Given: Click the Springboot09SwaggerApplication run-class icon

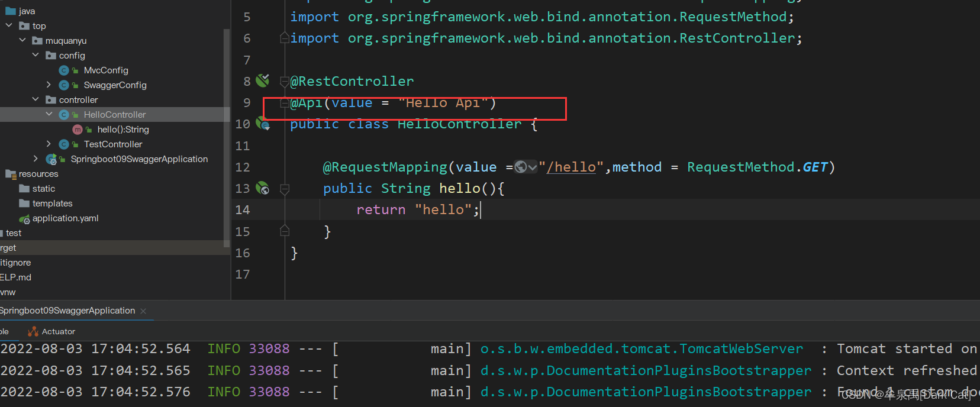Looking at the screenshot, I should coord(51,159).
